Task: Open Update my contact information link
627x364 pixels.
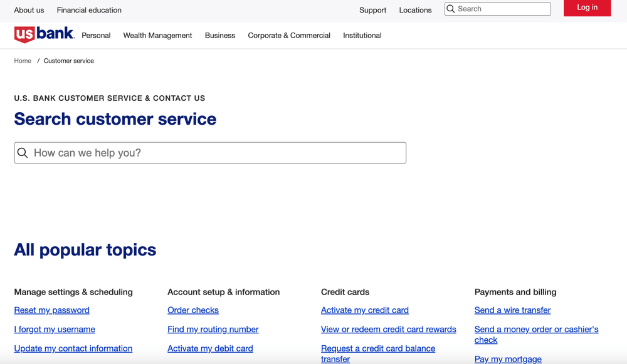Action: tap(73, 348)
